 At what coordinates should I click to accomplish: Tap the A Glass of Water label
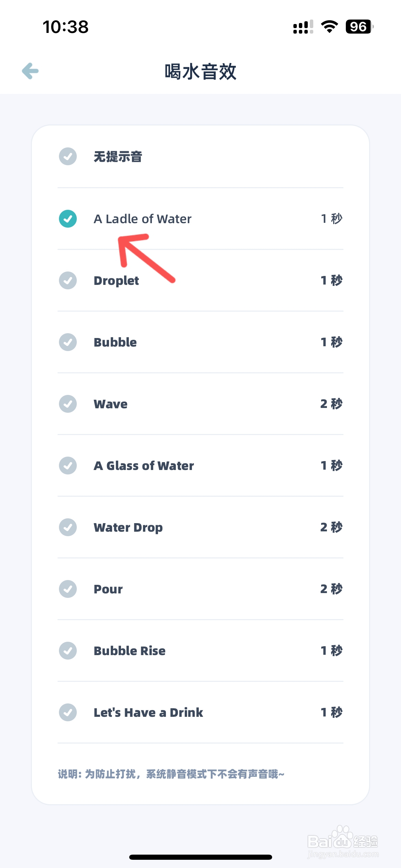(x=144, y=466)
